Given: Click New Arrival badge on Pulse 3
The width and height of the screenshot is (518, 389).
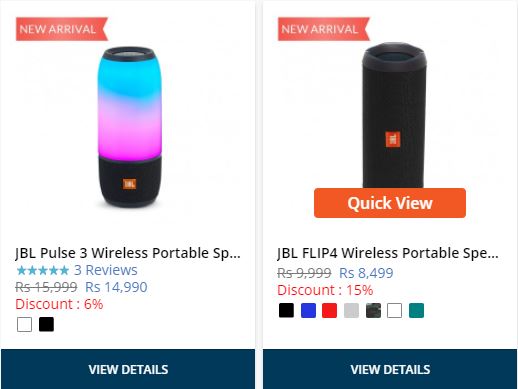Looking at the screenshot, I should [x=62, y=29].
